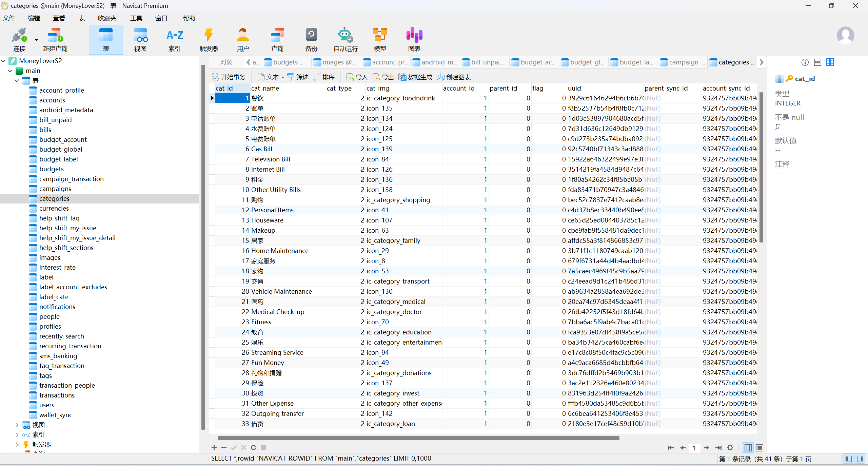This screenshot has height=466, width=868.
Task: Click the 导出 (Export) button
Action: click(x=383, y=77)
